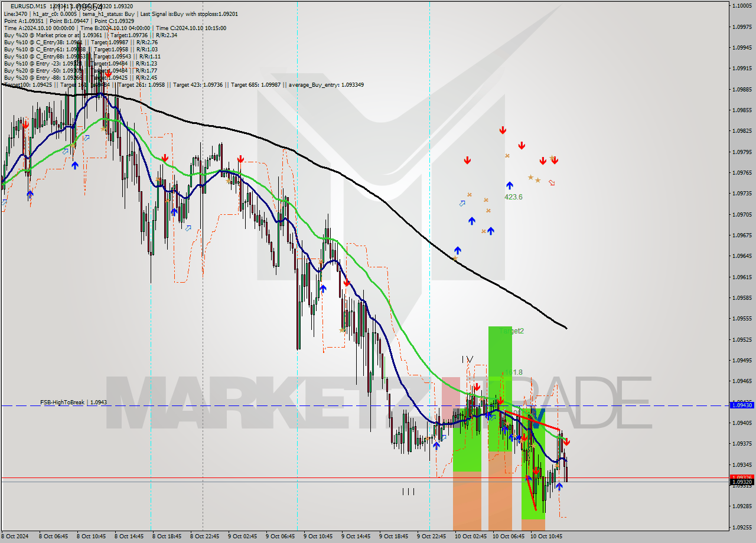756x543 pixels.
Task: Select the 1.09555 price axis label
Action: pyautogui.click(x=742, y=318)
